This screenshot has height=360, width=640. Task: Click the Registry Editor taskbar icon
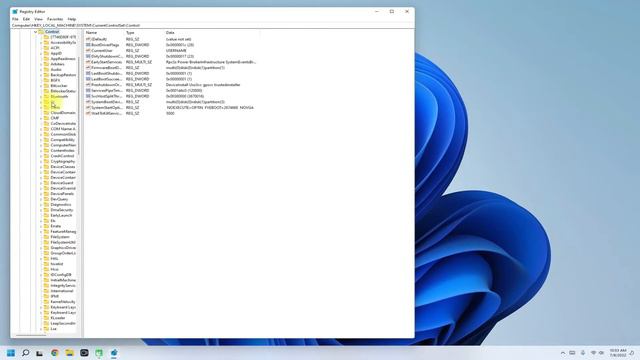[114, 353]
